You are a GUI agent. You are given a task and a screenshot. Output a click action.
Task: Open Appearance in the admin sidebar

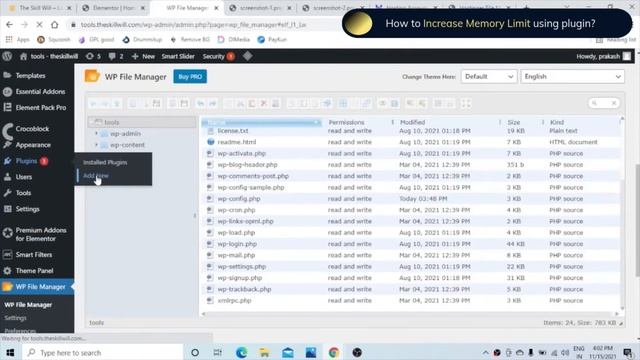[x=33, y=145]
